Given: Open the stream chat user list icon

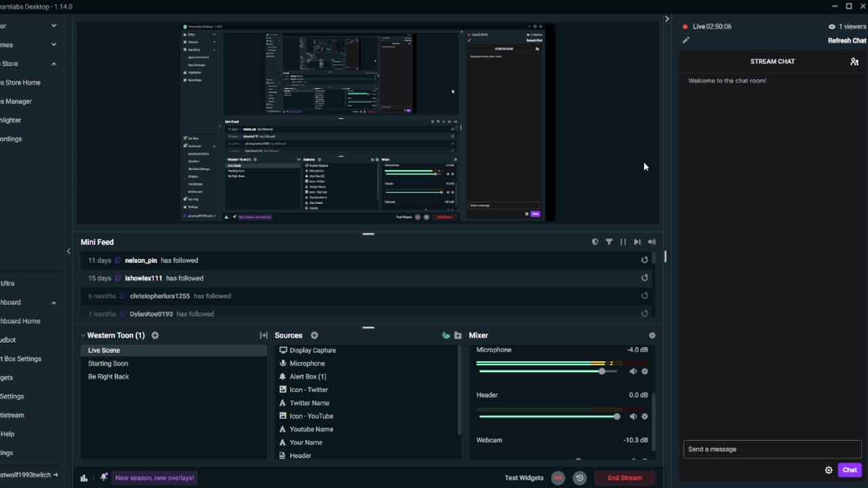Looking at the screenshot, I should click(854, 62).
